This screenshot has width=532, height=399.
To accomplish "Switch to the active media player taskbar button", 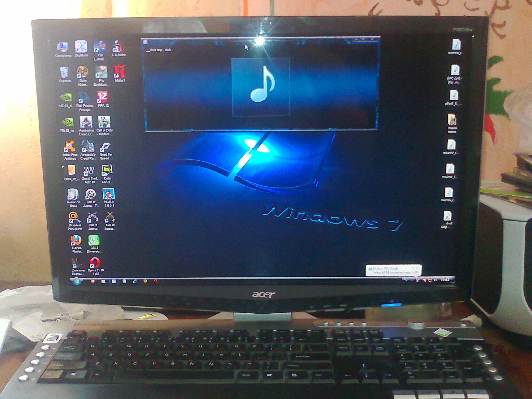I will click(114, 281).
